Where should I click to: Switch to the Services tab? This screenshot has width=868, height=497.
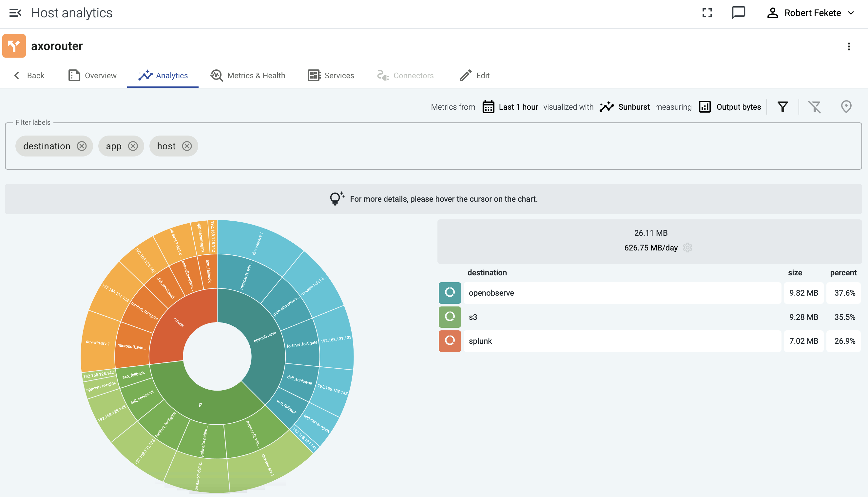pyautogui.click(x=331, y=75)
